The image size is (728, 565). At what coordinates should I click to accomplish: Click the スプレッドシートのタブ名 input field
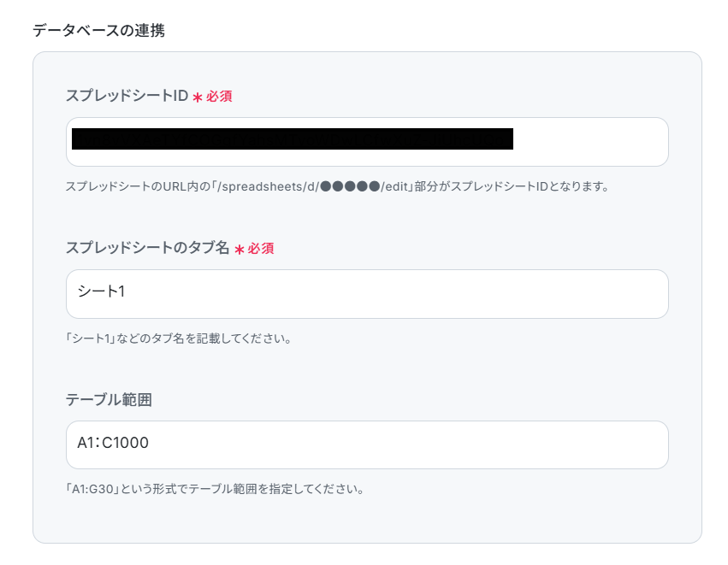367,294
